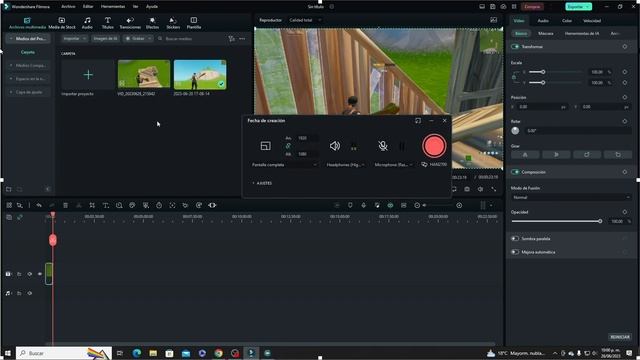640x360 pixels.
Task: Expand the AJUSTES section in recorder
Action: coord(262,183)
